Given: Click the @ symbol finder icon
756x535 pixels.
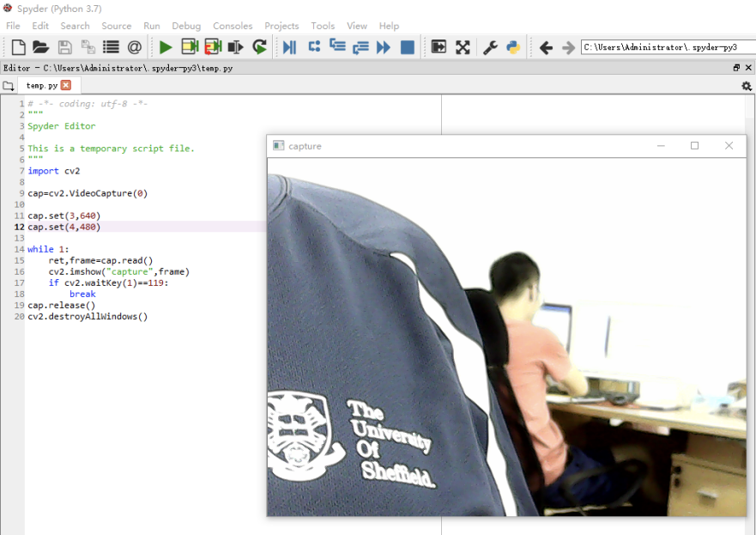Looking at the screenshot, I should (135, 47).
